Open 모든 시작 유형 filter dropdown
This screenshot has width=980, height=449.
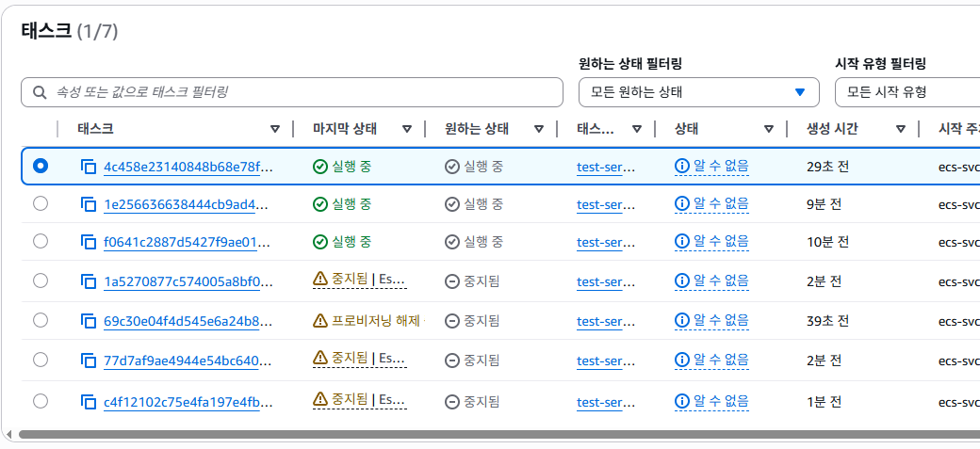tap(907, 92)
